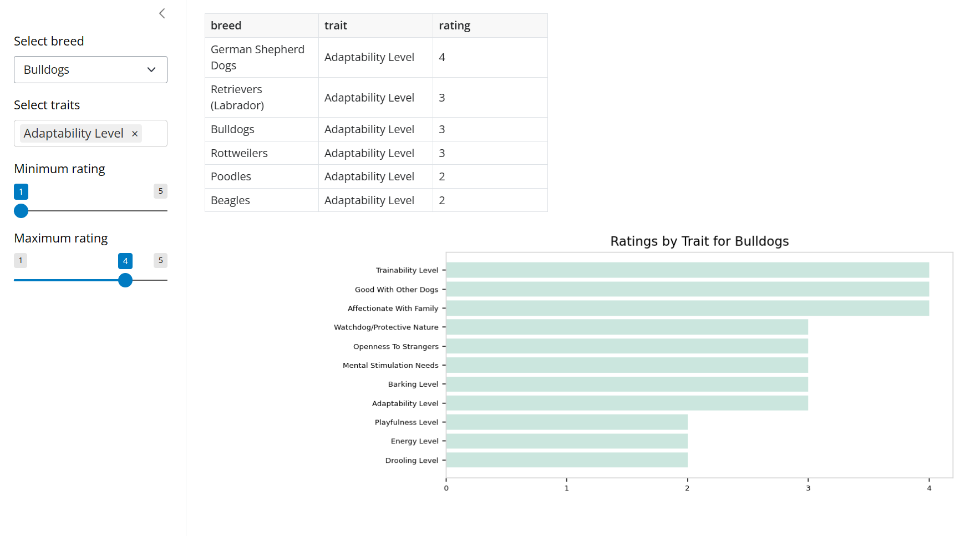Select the Retrievers (Labrador) table cell
The image size is (980, 536).
(x=237, y=97)
